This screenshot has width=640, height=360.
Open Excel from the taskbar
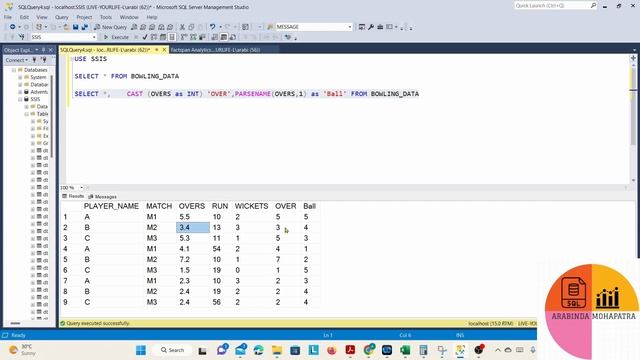[x=405, y=350]
